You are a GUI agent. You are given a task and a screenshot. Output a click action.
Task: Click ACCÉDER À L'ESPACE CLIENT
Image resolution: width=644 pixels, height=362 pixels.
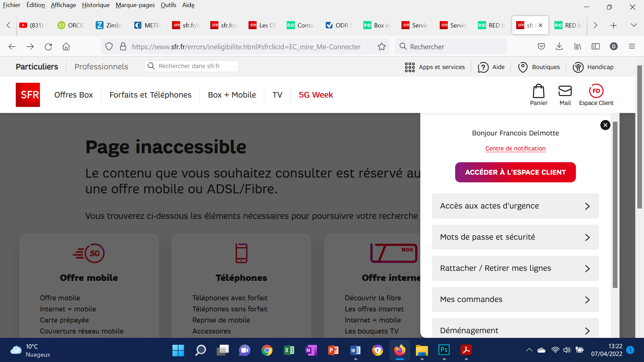515,172
